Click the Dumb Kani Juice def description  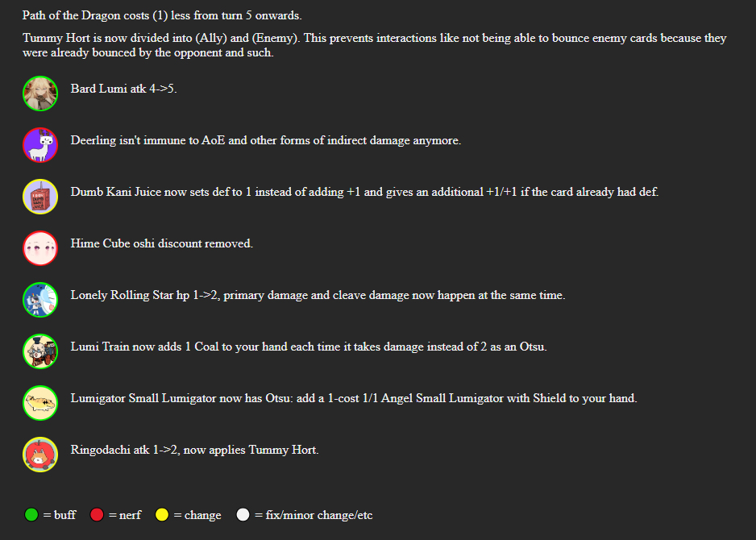tap(364, 192)
